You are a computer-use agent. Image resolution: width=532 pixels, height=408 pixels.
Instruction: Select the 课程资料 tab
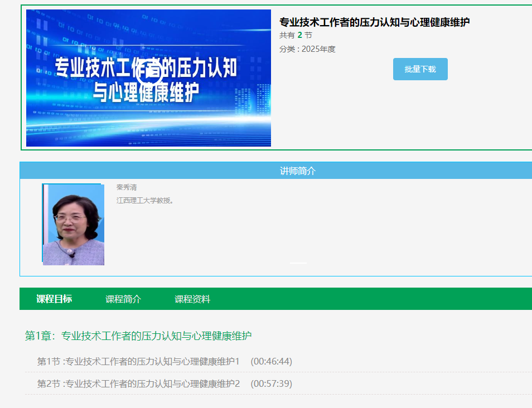192,299
